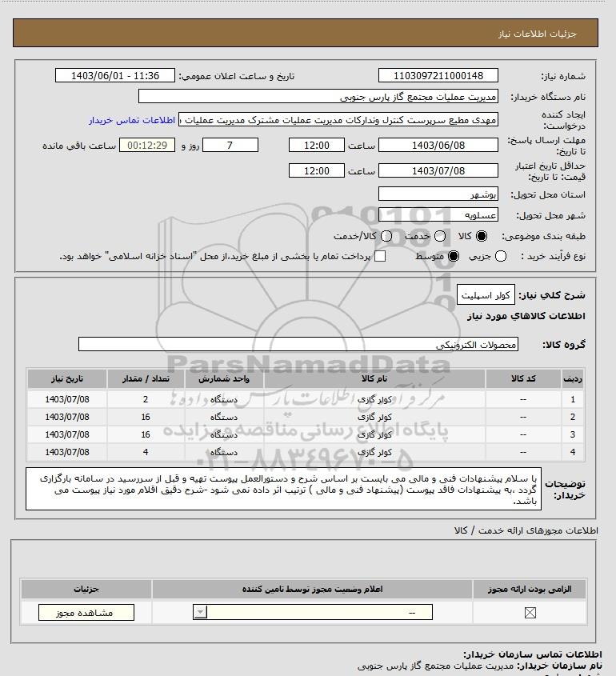Click the remaining time 00:12:29 field
The width and height of the screenshot is (616, 676).
(147, 146)
